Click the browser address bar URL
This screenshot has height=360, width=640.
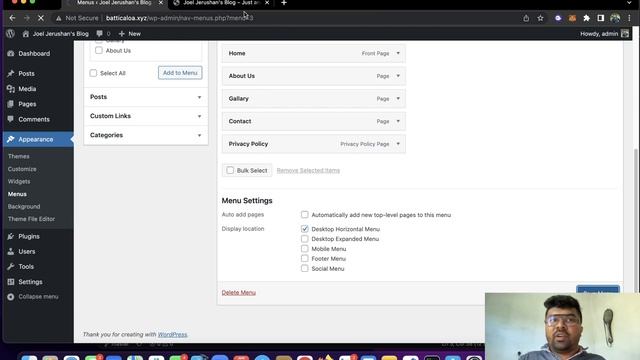click(180, 18)
